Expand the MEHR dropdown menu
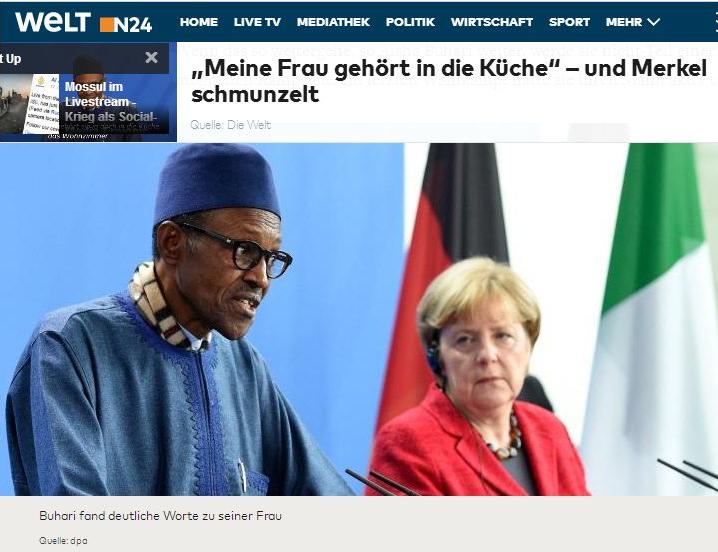Image resolution: width=718 pixels, height=552 pixels. pos(632,22)
